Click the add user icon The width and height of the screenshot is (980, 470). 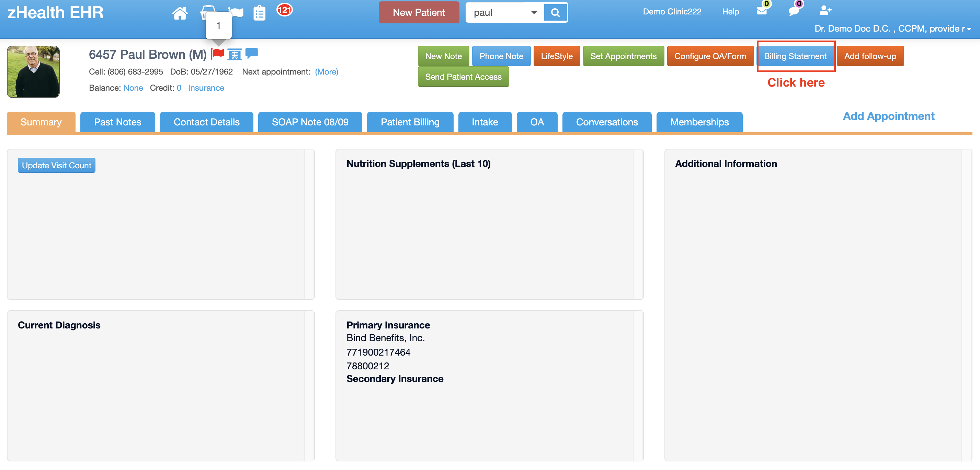(x=825, y=10)
